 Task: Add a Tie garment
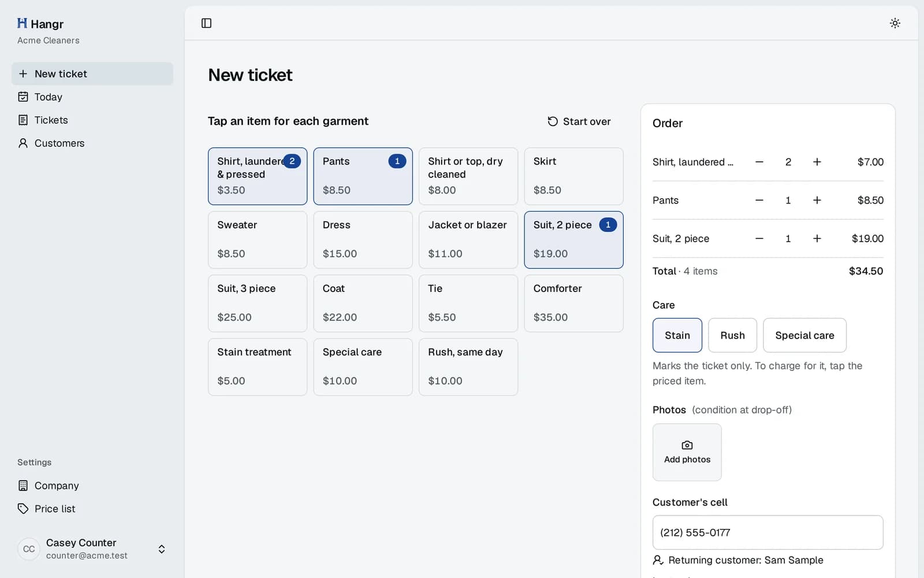pos(468,303)
